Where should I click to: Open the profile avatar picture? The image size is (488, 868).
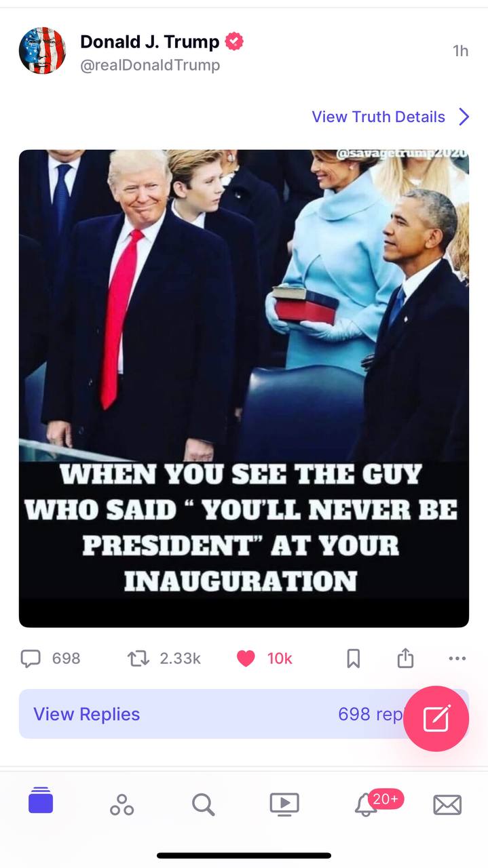[x=42, y=51]
